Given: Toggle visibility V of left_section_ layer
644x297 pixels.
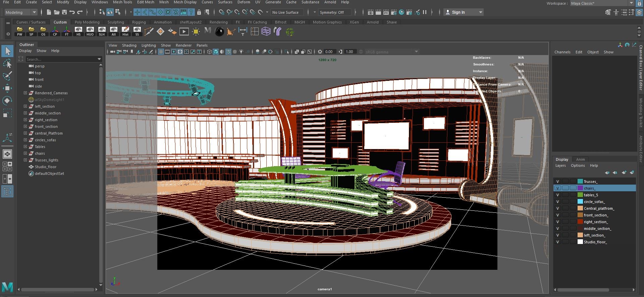Looking at the screenshot, I should (x=557, y=235).
